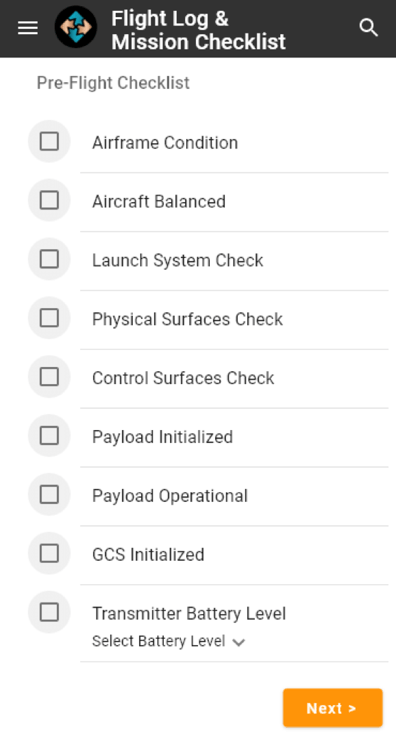Click the app logo with arrows

[76, 27]
